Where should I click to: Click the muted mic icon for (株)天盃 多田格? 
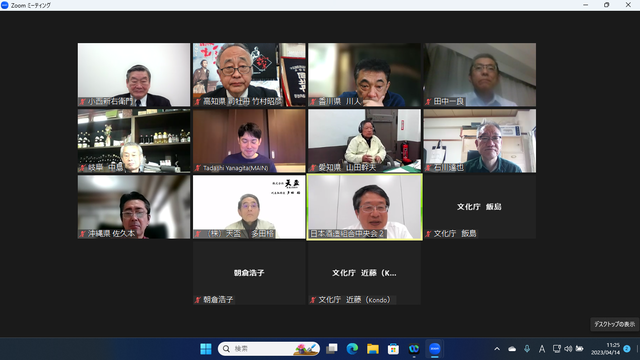198,234
